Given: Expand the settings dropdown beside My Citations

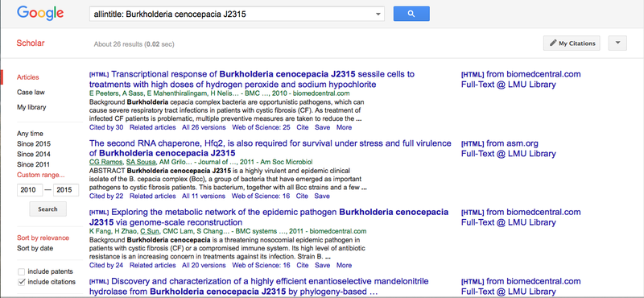Looking at the screenshot, I should click(x=617, y=43).
